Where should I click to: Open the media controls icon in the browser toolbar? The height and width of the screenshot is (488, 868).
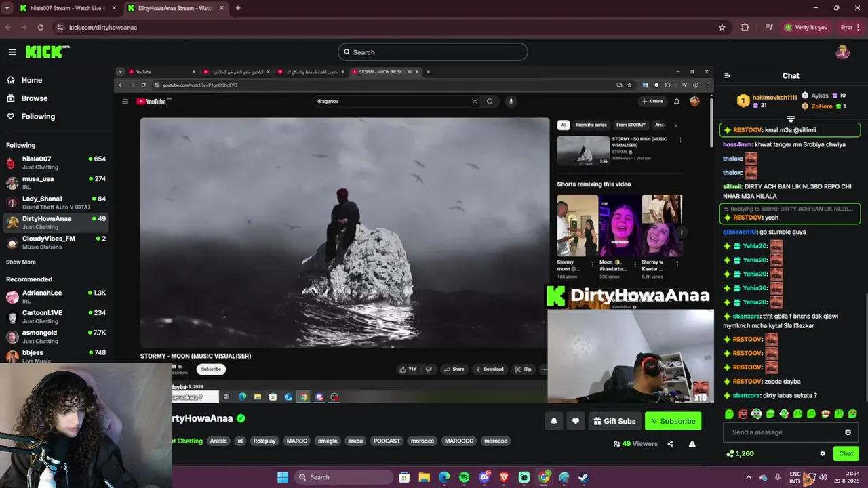(769, 27)
